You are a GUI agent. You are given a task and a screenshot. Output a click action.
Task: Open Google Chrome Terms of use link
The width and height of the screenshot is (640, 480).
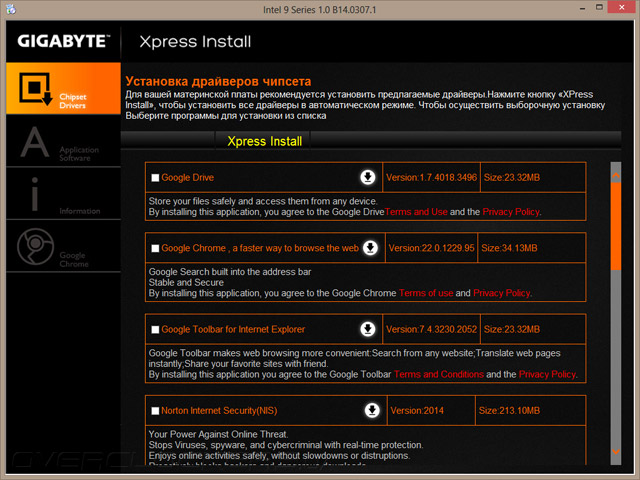426,293
